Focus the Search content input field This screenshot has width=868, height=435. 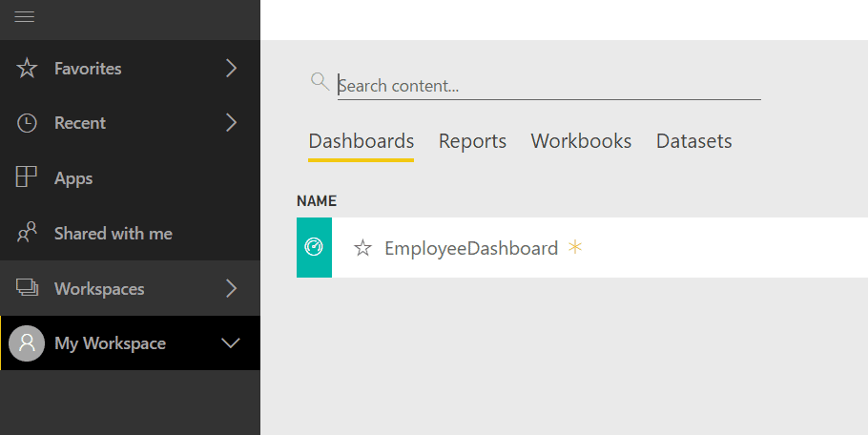pyautogui.click(x=548, y=86)
